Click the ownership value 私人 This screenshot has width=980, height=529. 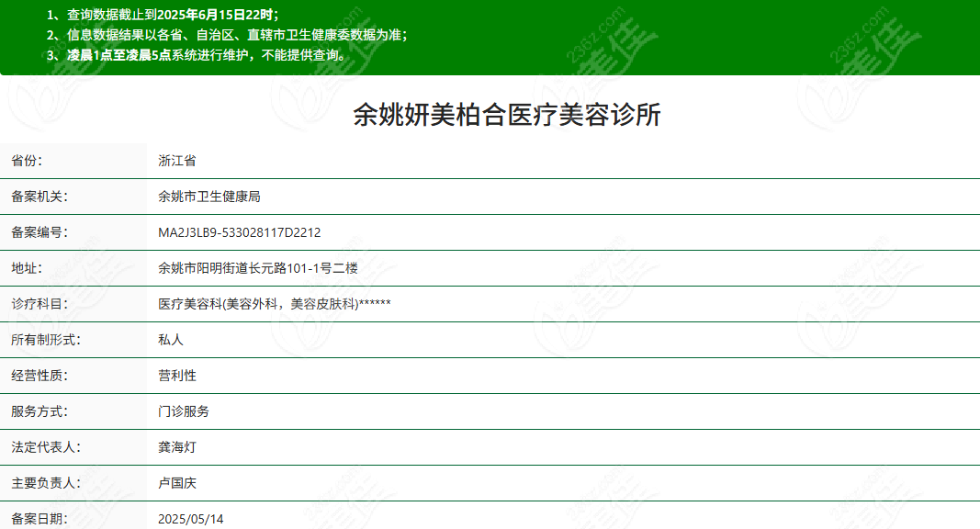pos(171,340)
